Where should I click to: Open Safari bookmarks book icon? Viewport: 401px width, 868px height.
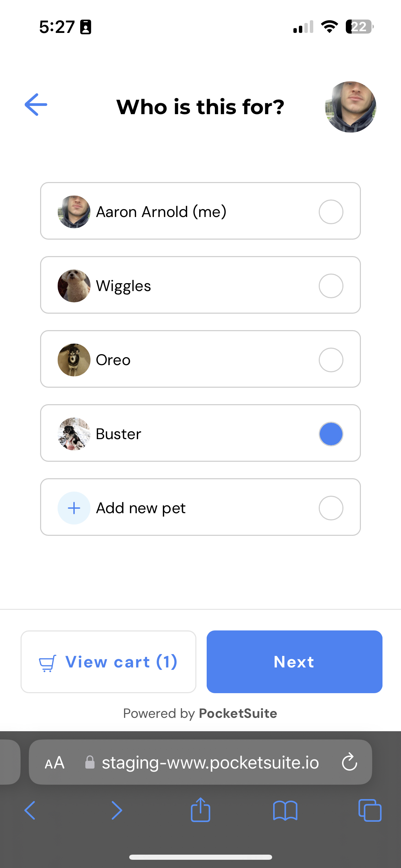click(285, 811)
